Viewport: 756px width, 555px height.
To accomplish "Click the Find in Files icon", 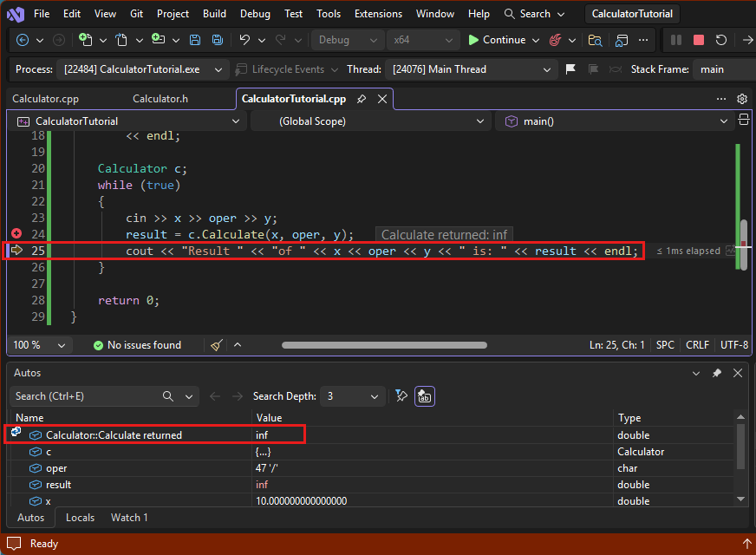I will (595, 40).
